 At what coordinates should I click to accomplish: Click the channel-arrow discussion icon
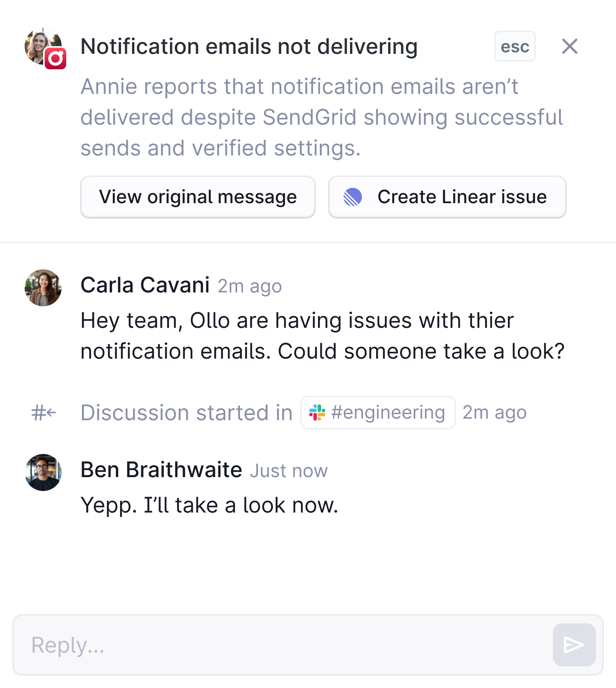[x=44, y=413]
